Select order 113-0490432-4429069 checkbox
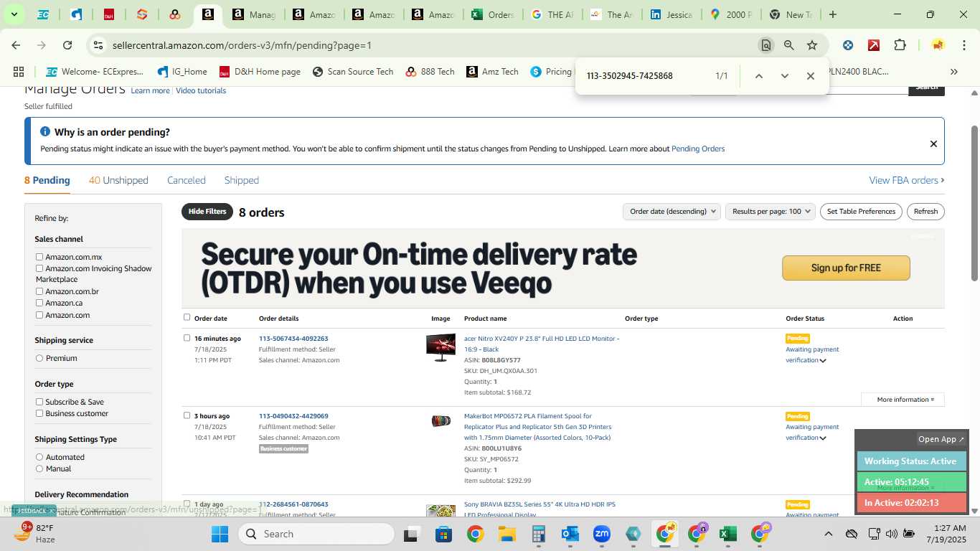980x551 pixels. (x=187, y=415)
